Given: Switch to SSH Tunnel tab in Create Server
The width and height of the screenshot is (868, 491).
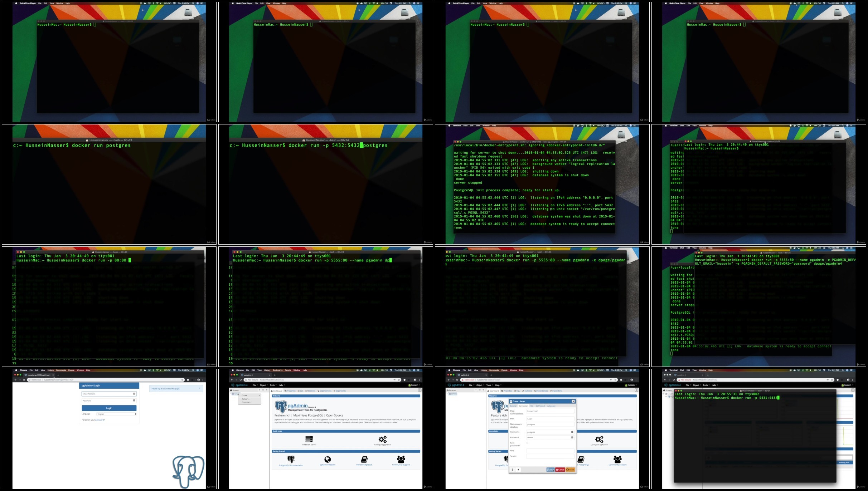Looking at the screenshot, I should coord(540,406).
